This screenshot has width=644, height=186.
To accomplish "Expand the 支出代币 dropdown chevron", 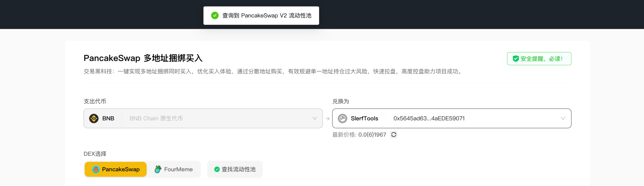I will (315, 118).
